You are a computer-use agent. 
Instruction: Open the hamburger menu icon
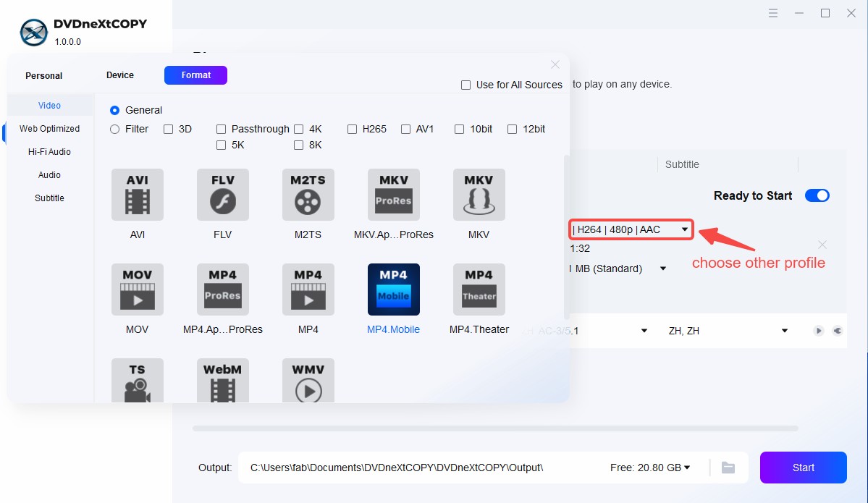coord(772,13)
